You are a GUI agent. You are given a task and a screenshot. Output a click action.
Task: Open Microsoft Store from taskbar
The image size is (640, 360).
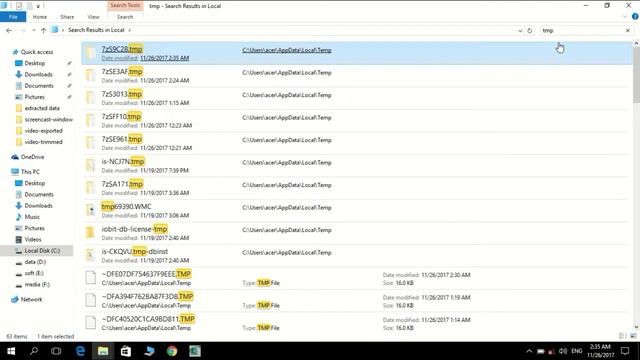tap(126, 351)
